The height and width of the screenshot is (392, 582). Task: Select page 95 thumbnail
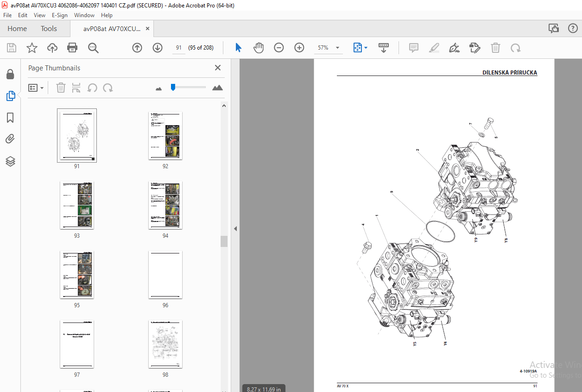click(77, 274)
